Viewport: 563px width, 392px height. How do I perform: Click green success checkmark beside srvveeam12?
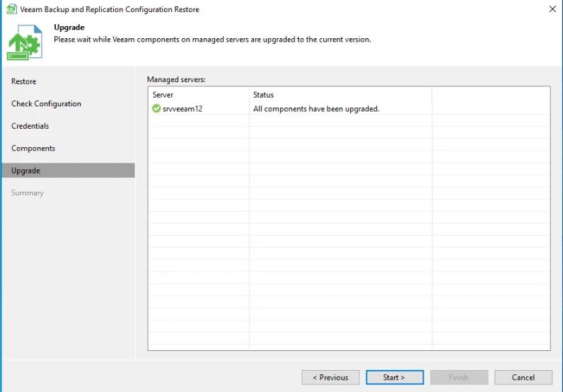156,108
